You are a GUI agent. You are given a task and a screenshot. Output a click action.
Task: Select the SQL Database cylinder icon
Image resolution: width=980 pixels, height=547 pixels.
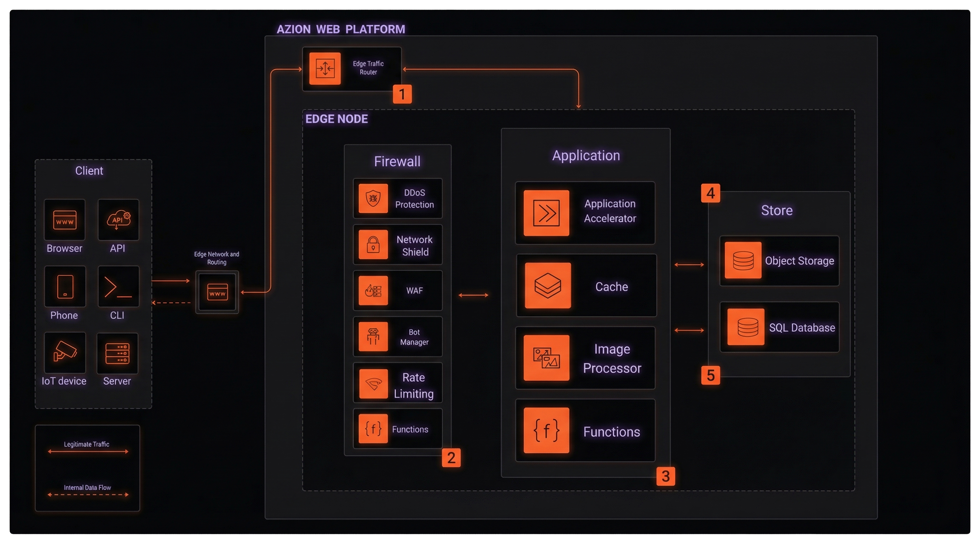pyautogui.click(x=746, y=327)
